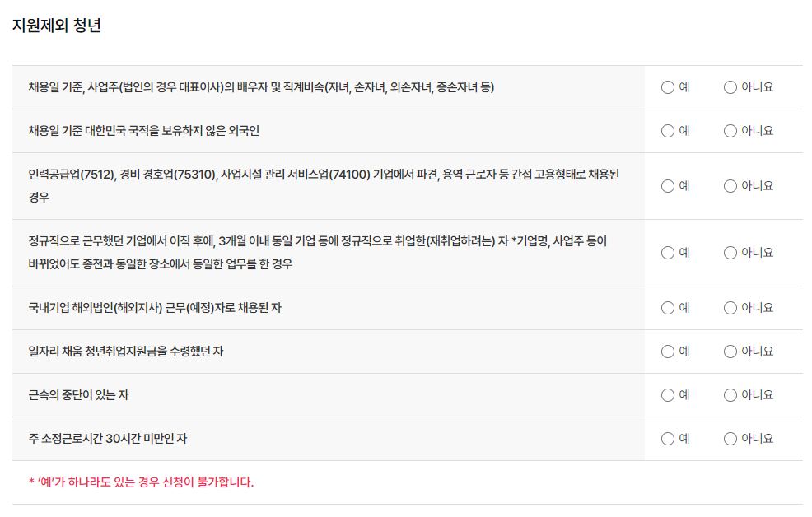Select 예 for 대한민국 국적 미보유 외국인 question
The width and height of the screenshot is (812, 517).
pos(669,130)
